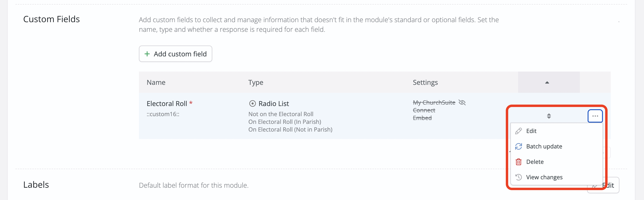This screenshot has height=200, width=644.
Task: Click the red trash can icon
Action: (519, 162)
